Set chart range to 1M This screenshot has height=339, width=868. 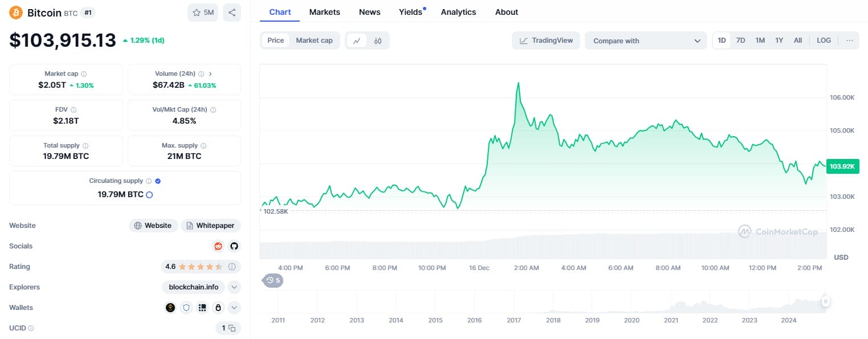[760, 40]
